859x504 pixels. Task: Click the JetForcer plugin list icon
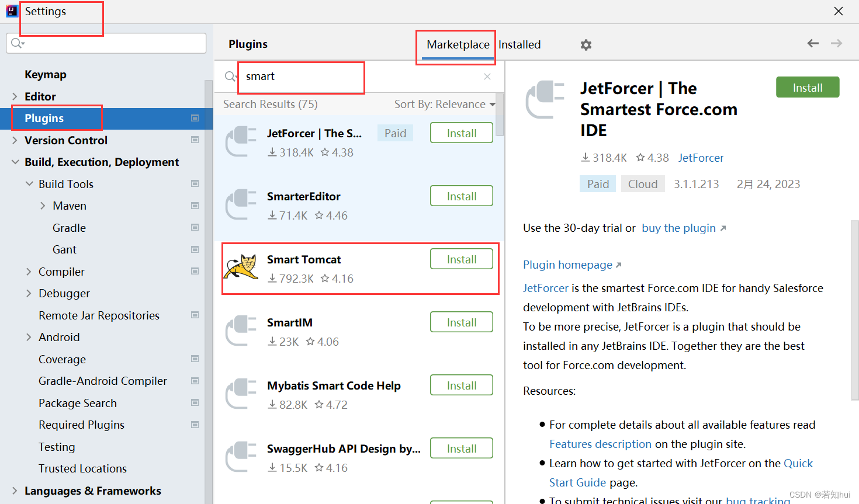click(x=241, y=141)
